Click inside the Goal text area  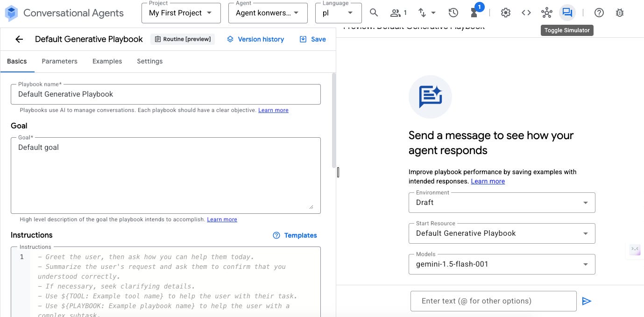[166, 176]
